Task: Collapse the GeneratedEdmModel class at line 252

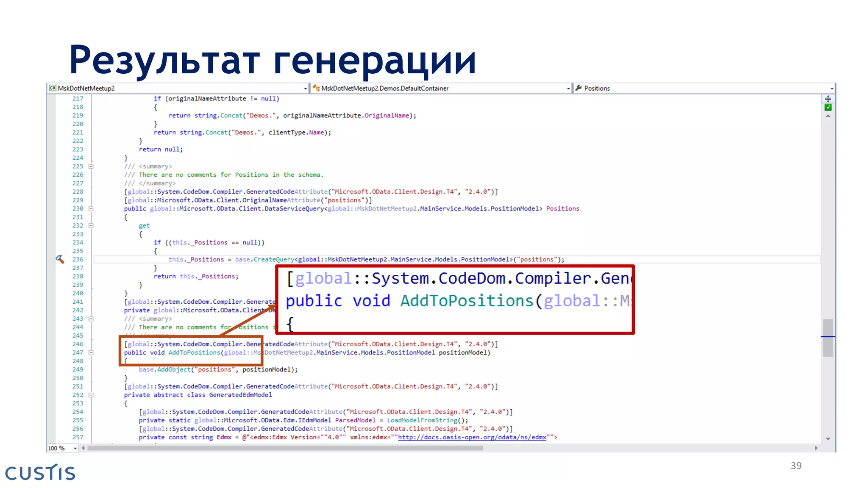Action: [x=91, y=395]
